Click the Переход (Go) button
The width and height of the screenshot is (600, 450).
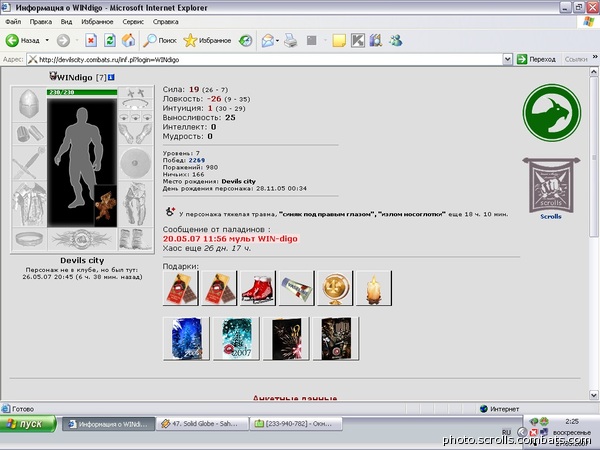(x=536, y=59)
